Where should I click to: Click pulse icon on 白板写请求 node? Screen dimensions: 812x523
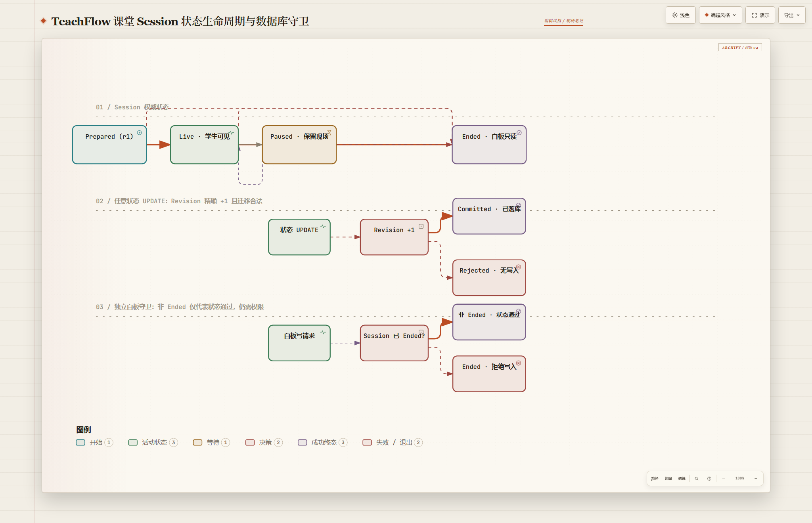coord(323,332)
